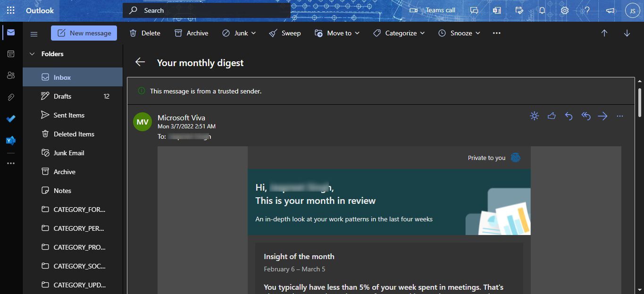Toggle the message's light background sun icon
The image size is (644, 294).
pyautogui.click(x=535, y=116)
